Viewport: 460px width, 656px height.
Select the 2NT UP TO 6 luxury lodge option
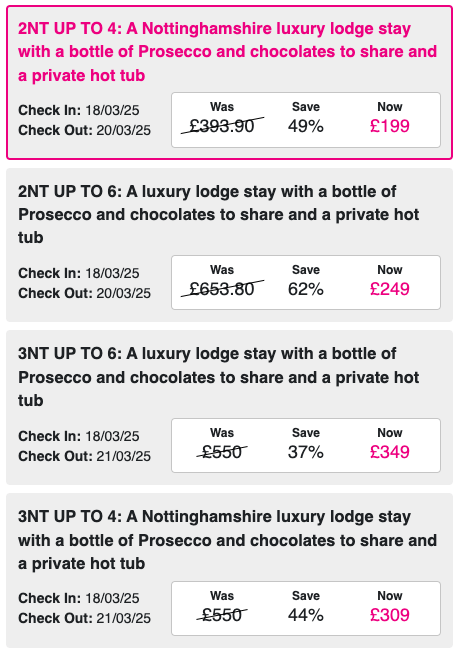[x=229, y=245]
